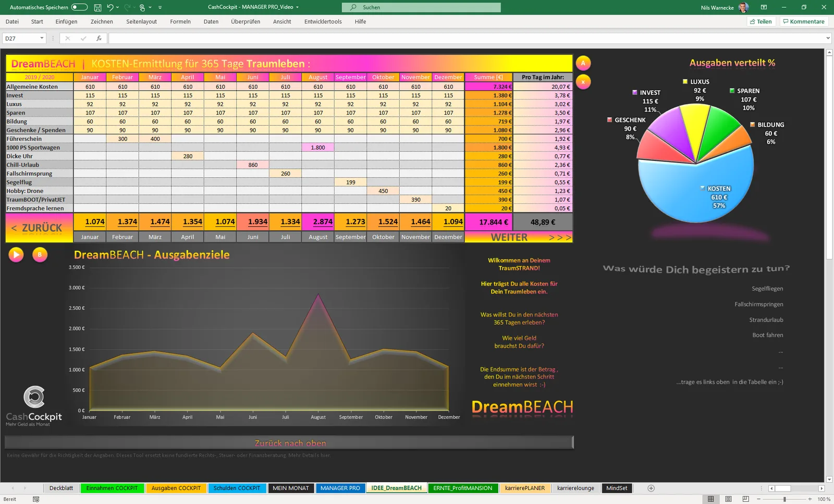Viewport: 834px width, 504px height.
Task: Switch to the Seitenlayout ribbon tab
Action: point(141,21)
